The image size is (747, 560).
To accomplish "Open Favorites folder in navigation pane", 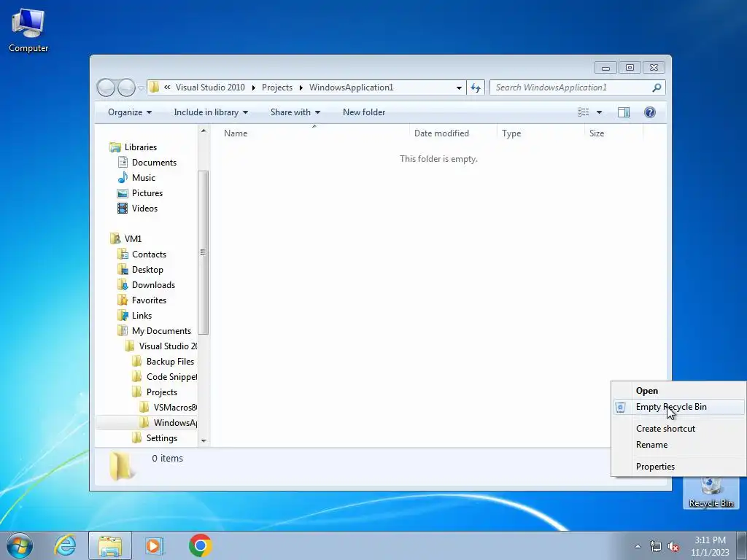I will coord(149,300).
